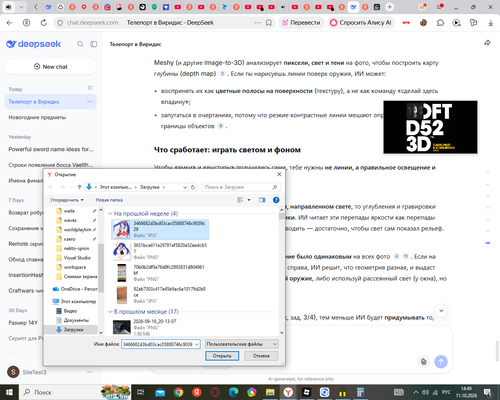Collapse the В прошлом месяце (17) group
Screen dimensions: 500x400
(110, 312)
